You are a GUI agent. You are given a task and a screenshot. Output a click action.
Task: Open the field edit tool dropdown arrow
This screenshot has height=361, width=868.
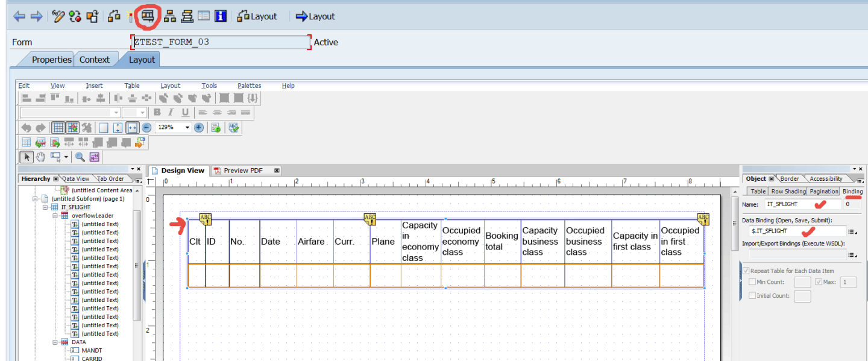click(66, 157)
